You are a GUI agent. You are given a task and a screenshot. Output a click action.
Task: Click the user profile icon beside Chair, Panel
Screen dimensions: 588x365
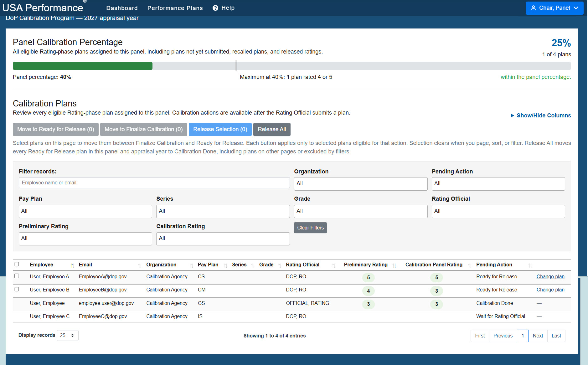(x=533, y=8)
